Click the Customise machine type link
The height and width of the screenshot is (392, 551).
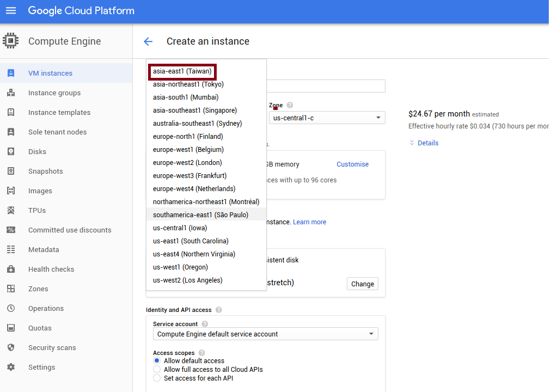coord(352,164)
